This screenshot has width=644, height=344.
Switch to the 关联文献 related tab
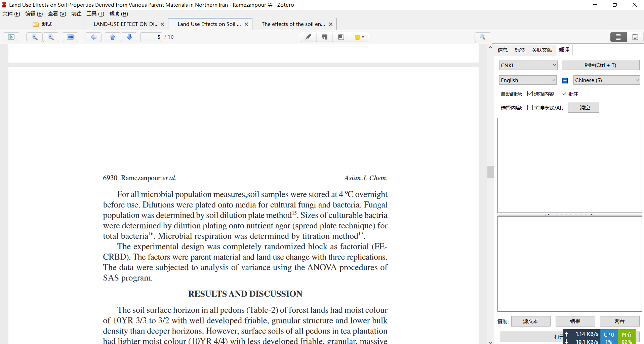click(x=542, y=50)
